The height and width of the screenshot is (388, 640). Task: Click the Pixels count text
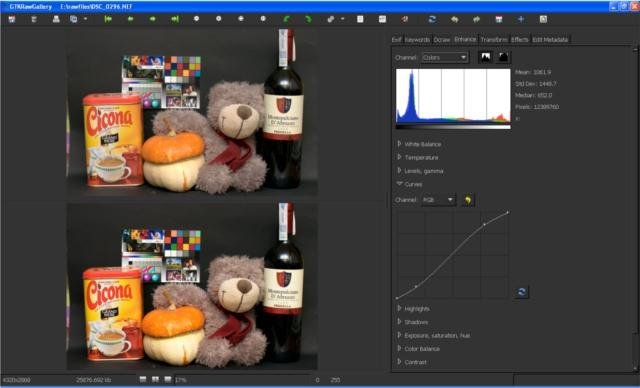tap(537, 107)
